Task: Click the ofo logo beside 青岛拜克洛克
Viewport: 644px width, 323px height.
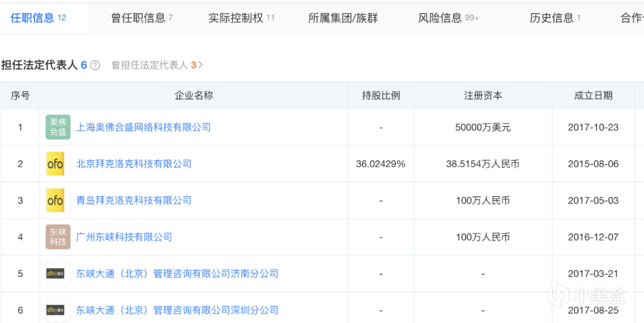Action: tap(58, 201)
